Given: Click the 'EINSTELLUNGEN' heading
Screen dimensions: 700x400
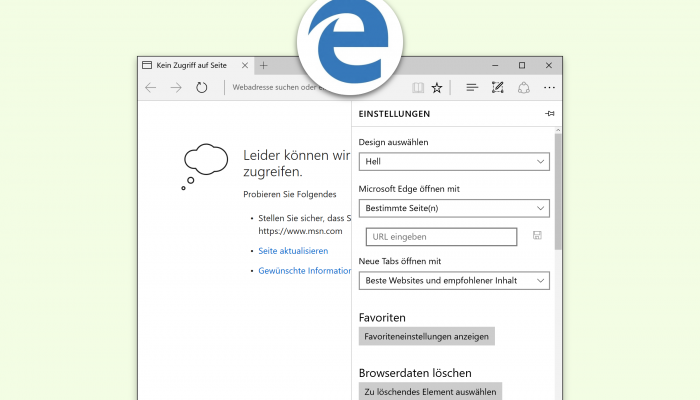Looking at the screenshot, I should (394, 114).
